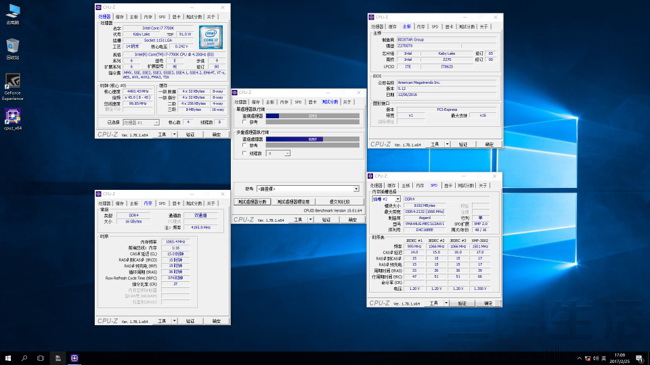Screen dimensions: 650x365
Task: Click the title bar icon of the mainboard CPU-Z window
Action: [371, 17]
